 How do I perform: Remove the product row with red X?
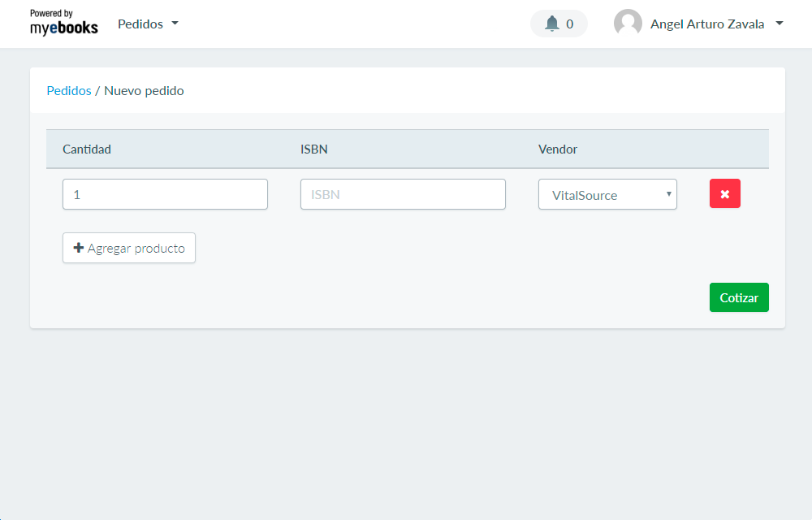pos(724,194)
